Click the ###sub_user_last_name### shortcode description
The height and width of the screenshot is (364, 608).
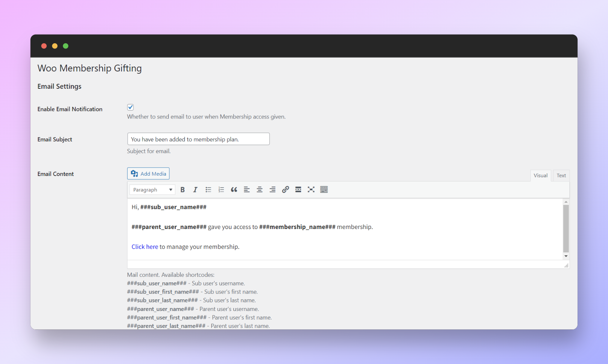pos(192,300)
